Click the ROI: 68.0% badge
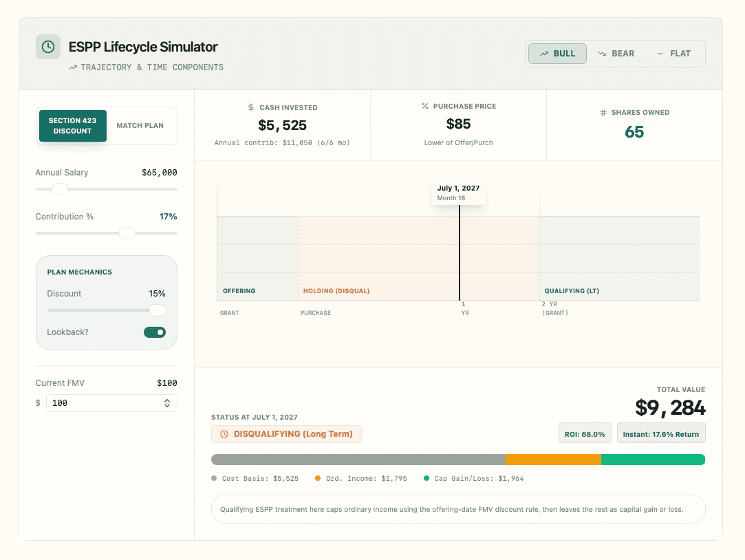Screen dimensions: 745x560 tap(585, 433)
